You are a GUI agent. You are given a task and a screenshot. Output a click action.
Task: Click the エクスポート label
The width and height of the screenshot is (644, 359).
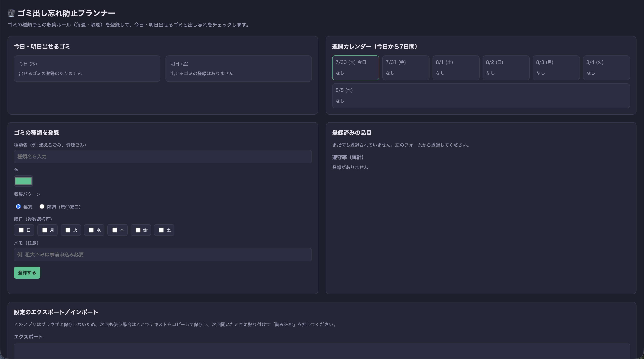pos(28,337)
